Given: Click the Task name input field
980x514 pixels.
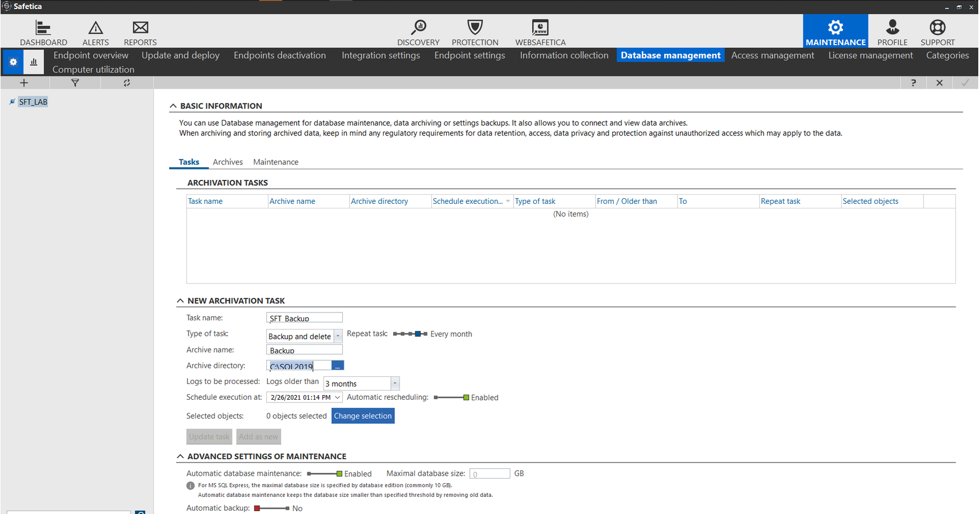Looking at the screenshot, I should 305,318.
